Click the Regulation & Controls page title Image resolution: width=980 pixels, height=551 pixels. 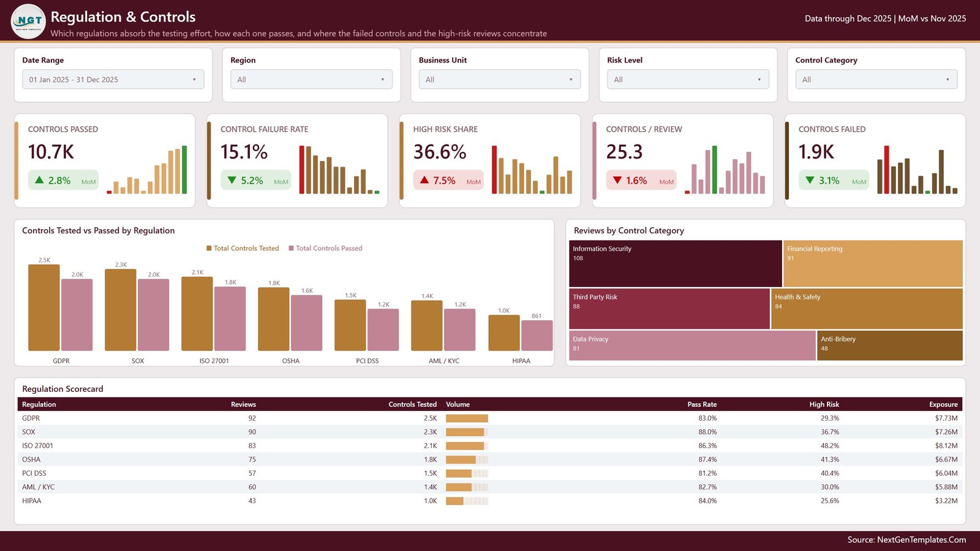click(x=123, y=17)
